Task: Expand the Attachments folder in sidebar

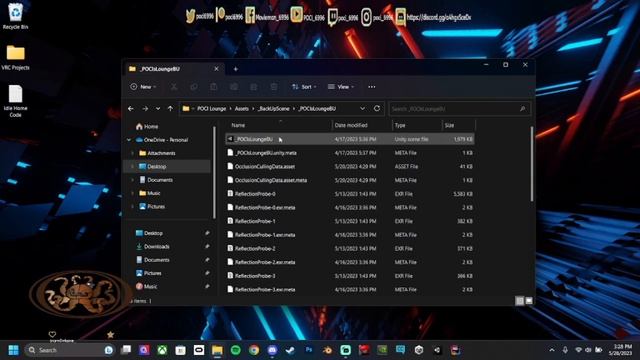Action: tap(132, 153)
